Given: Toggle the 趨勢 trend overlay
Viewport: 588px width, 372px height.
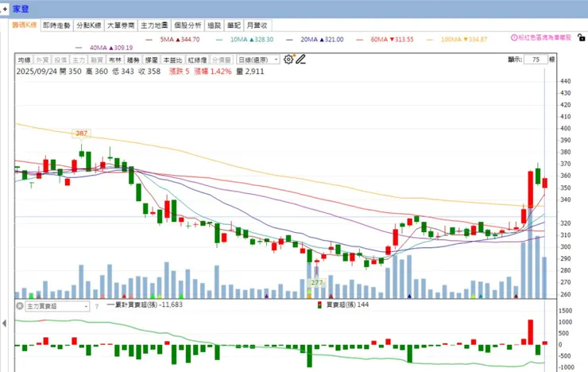Looking at the screenshot, I should [x=133, y=60].
